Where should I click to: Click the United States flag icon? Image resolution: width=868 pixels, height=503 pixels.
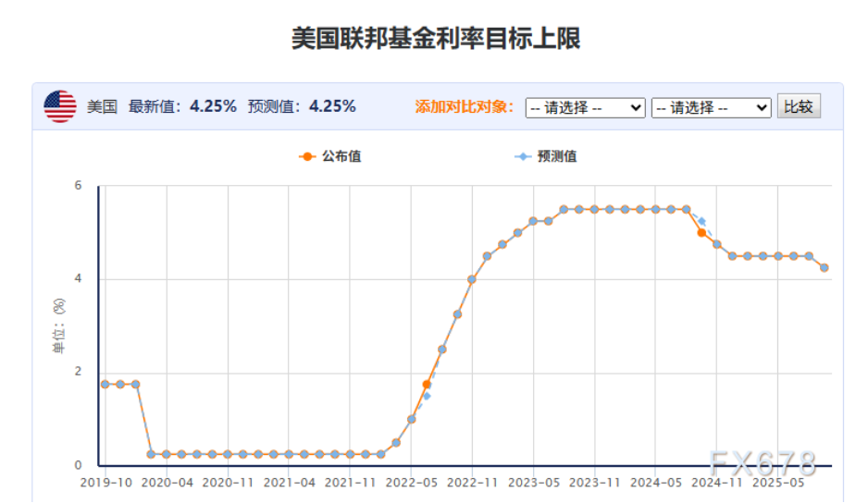[x=60, y=106]
